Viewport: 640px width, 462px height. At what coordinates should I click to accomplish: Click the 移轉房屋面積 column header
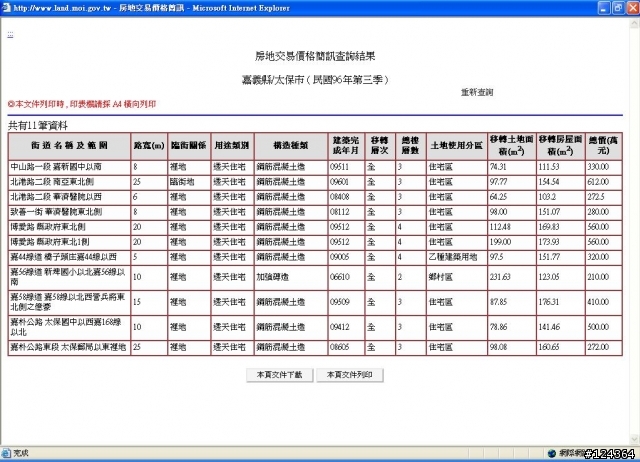pos(561,146)
